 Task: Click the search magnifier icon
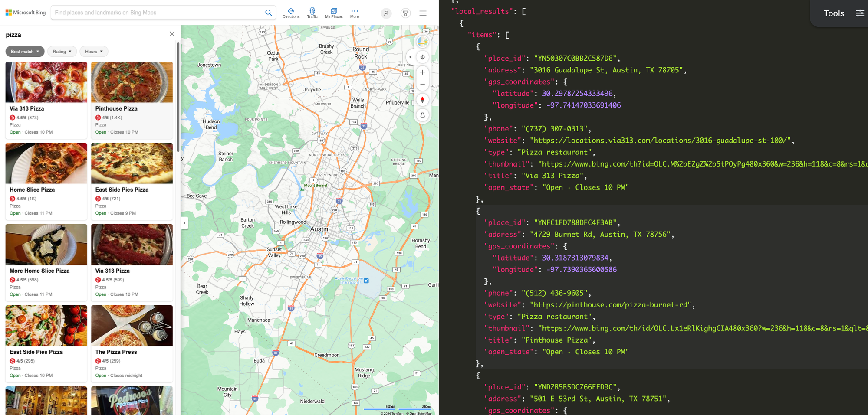pos(269,13)
